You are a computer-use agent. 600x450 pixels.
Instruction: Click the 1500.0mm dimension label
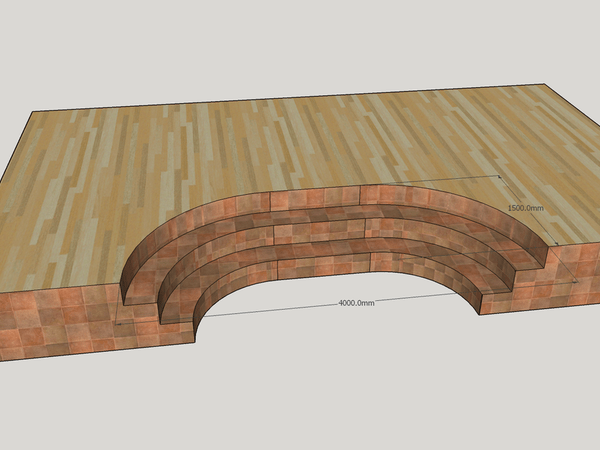pos(527,208)
